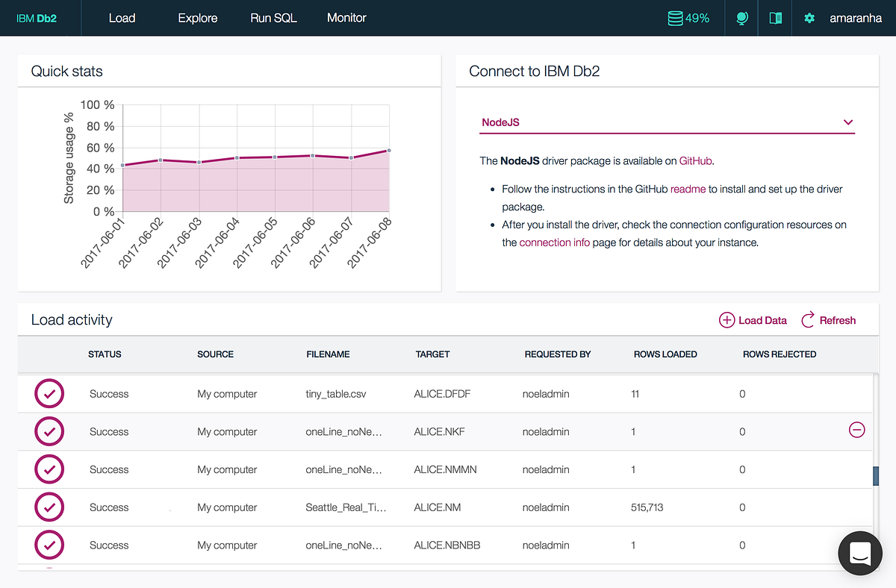The height and width of the screenshot is (588, 896).
Task: Click the Load Data button label
Action: (x=762, y=320)
